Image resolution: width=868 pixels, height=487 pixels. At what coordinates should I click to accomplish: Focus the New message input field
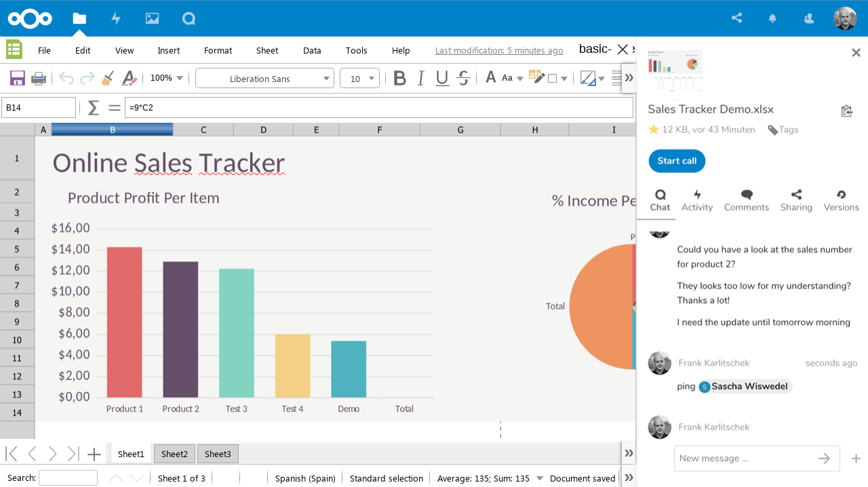tap(745, 459)
